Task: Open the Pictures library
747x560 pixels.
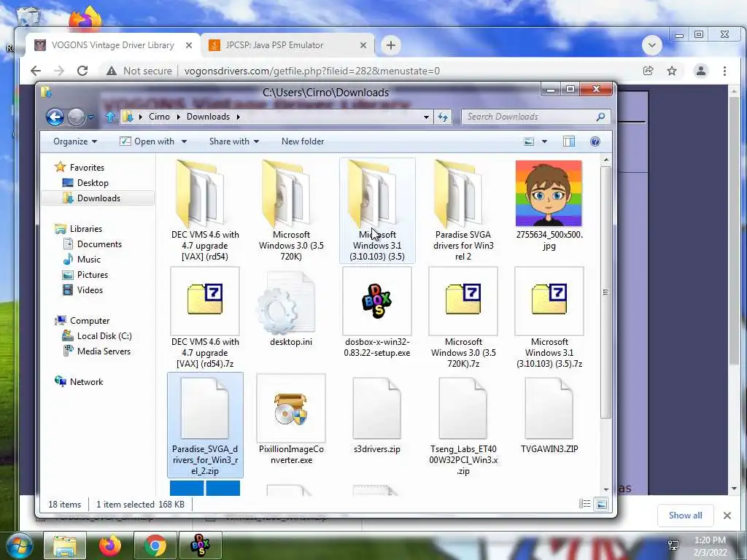Action: click(93, 275)
